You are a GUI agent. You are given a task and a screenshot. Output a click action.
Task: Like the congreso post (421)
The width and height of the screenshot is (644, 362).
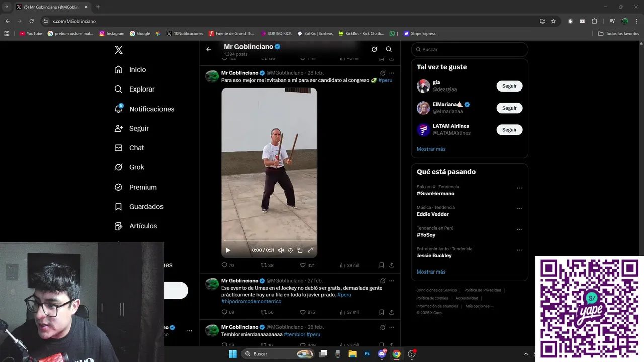click(307, 265)
